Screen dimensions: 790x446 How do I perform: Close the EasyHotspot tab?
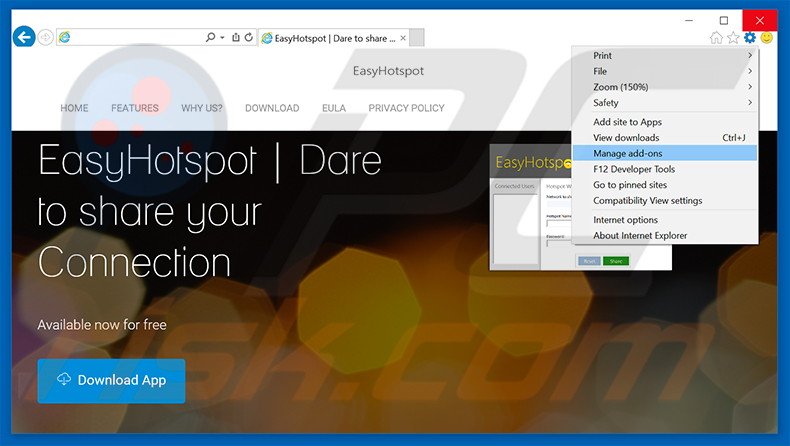click(403, 38)
